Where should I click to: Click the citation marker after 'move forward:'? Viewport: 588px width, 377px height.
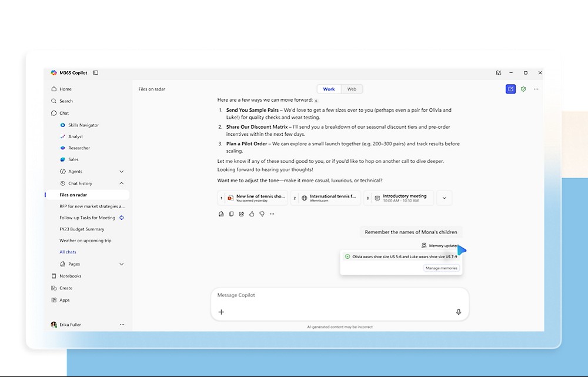[316, 101]
